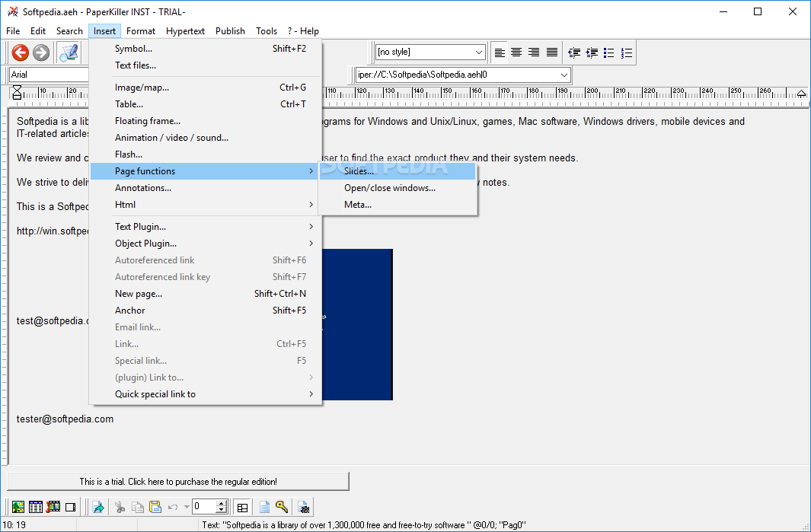Open the Format menu
Viewport: 811px width, 532px height.
(x=141, y=31)
